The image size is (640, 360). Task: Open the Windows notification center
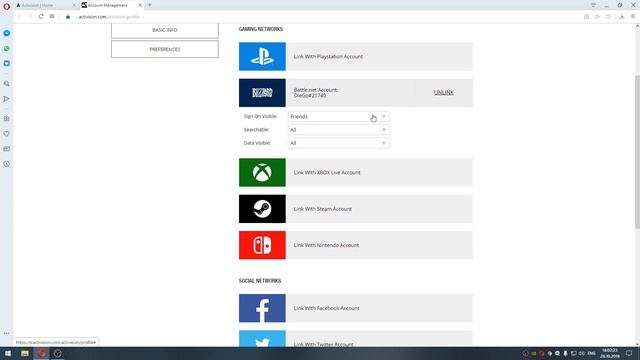click(x=629, y=353)
